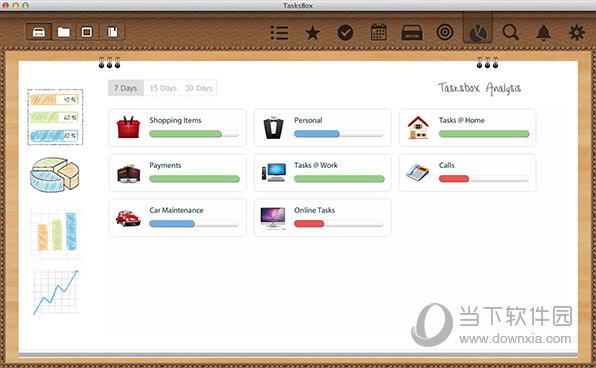Click the Tasksbox Analysis heading

coord(479,88)
